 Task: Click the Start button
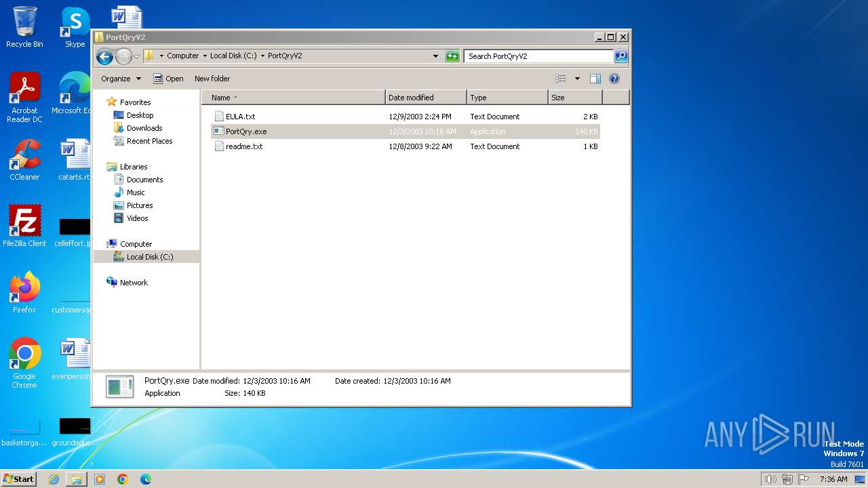pos(19,479)
